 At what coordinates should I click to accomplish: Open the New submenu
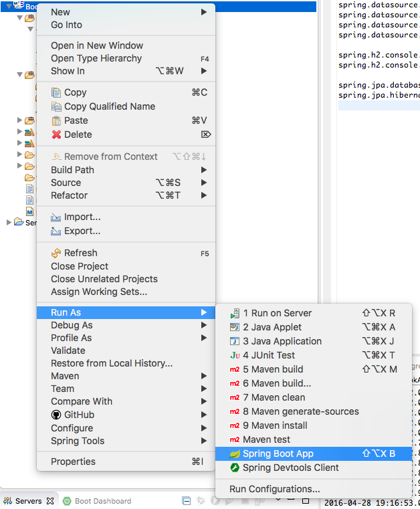[126, 12]
